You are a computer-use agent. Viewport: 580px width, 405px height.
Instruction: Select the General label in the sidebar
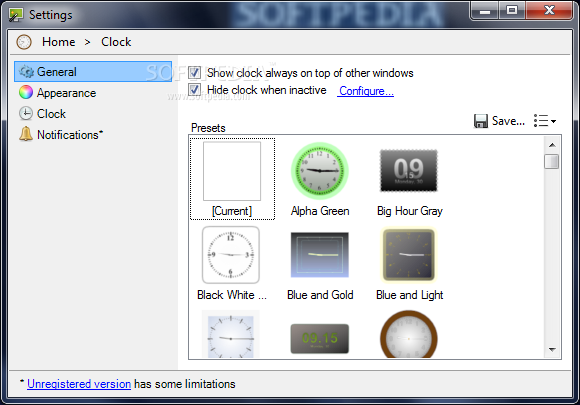(57, 72)
